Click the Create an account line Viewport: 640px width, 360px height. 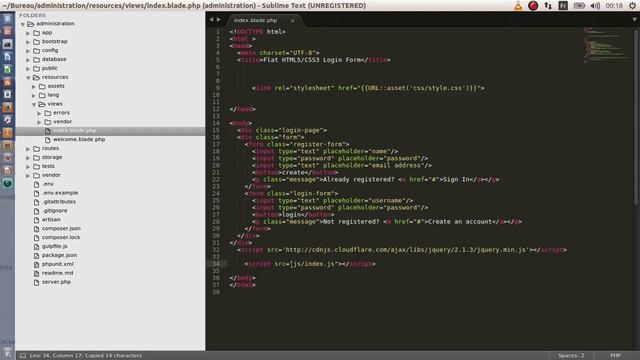387,222
